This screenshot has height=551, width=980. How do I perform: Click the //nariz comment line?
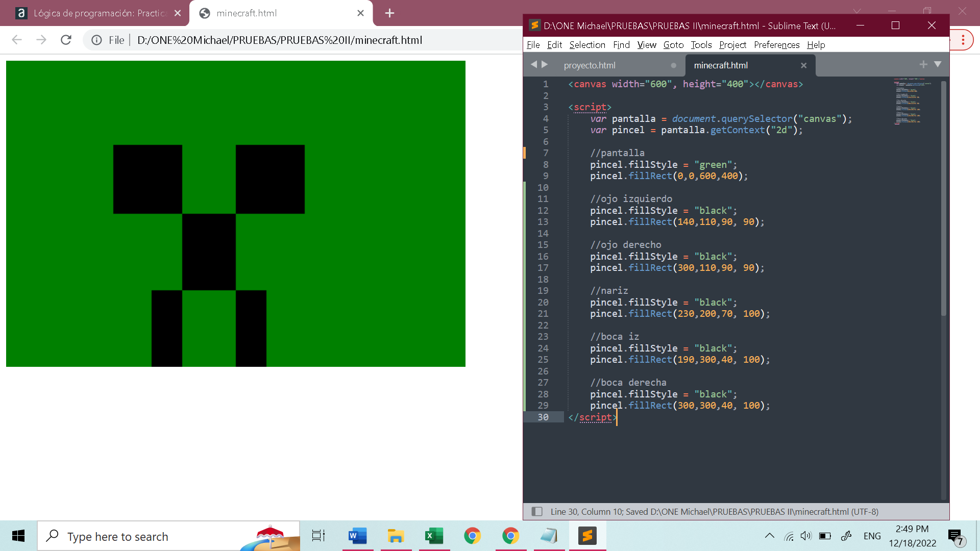coord(609,291)
